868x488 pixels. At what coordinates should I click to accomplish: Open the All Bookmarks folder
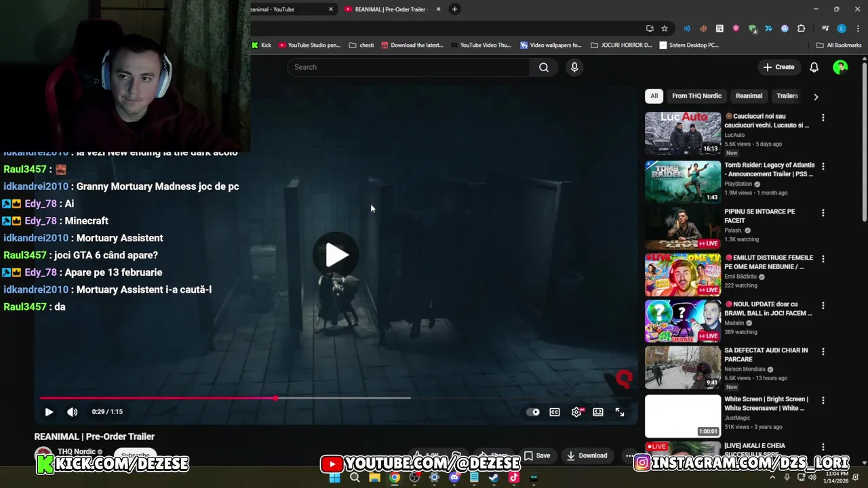pyautogui.click(x=839, y=45)
